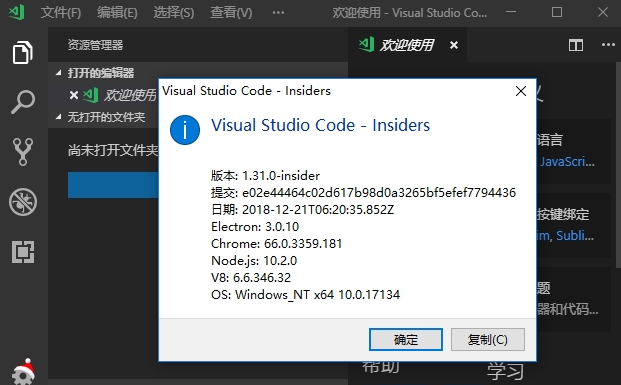
Task: Open the 编辑(E) menu
Action: coord(117,13)
